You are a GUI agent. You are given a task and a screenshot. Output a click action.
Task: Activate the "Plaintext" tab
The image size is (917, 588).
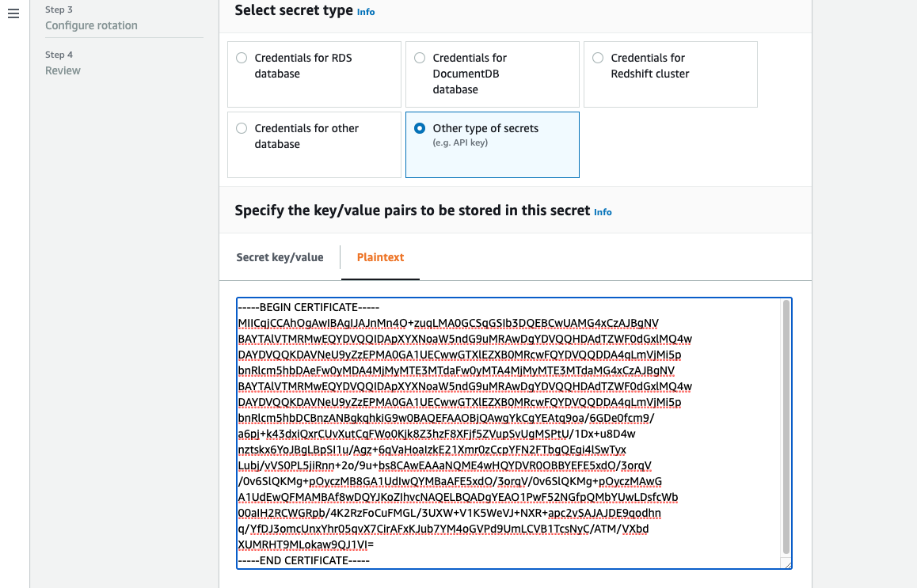click(380, 256)
